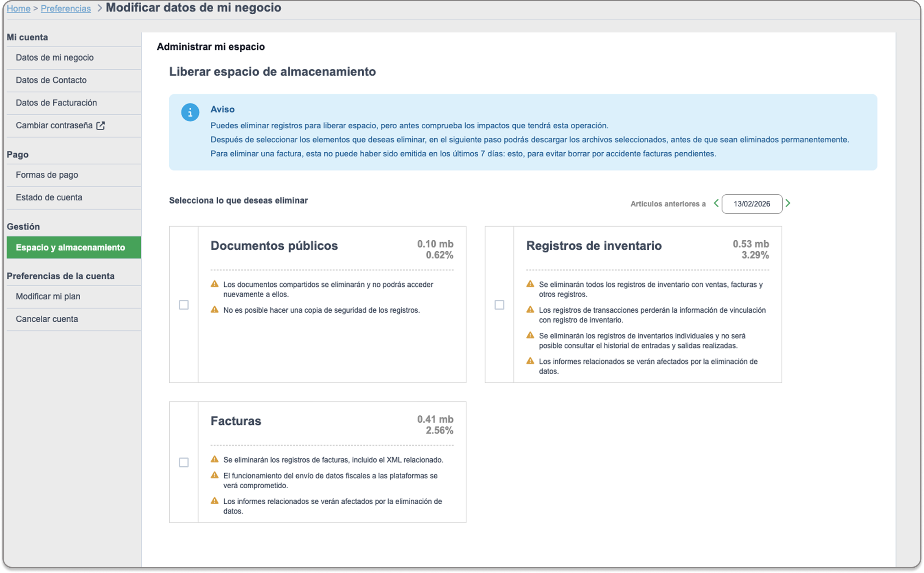Click the warning icon beside 'Se eliminarán todos los registros'
Image resolution: width=924 pixels, height=573 pixels.
(530, 284)
